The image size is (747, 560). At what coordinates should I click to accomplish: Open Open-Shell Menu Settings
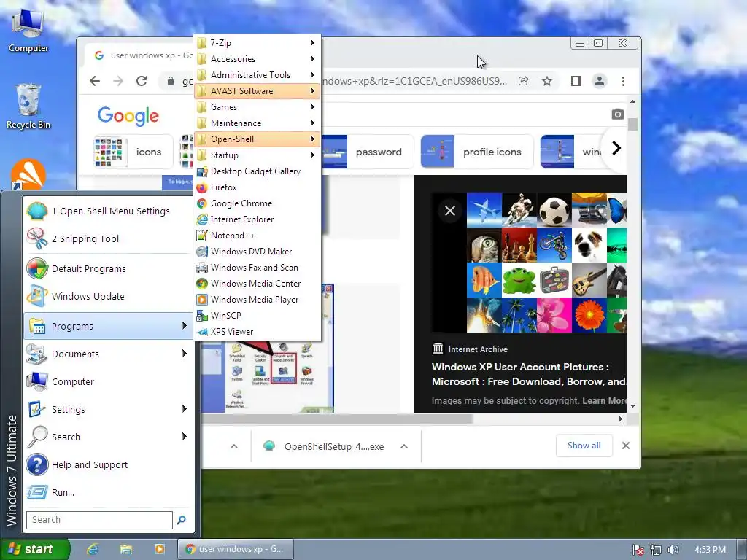tap(108, 211)
